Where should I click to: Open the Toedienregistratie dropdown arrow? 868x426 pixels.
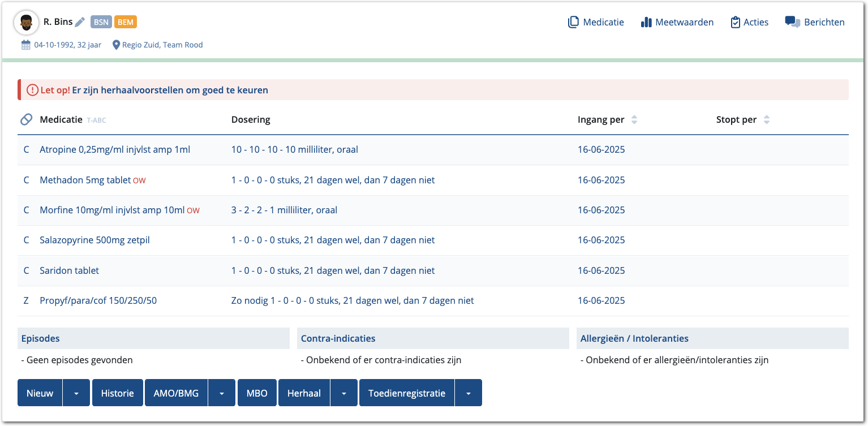point(469,393)
